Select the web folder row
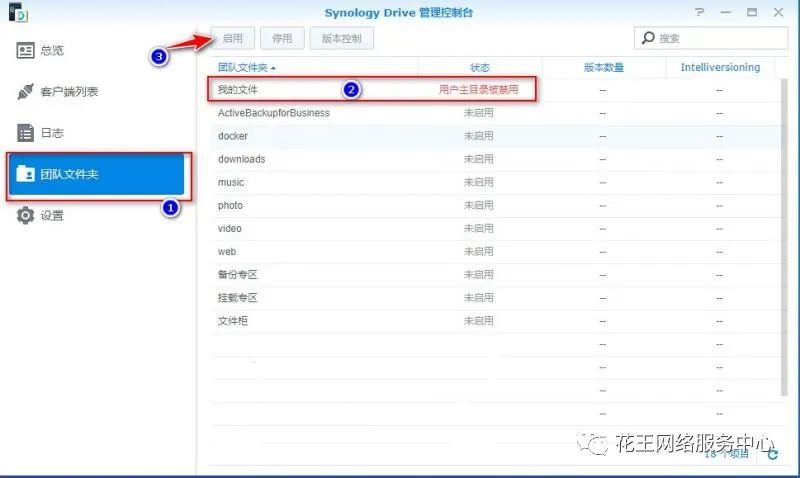 pyautogui.click(x=495, y=251)
